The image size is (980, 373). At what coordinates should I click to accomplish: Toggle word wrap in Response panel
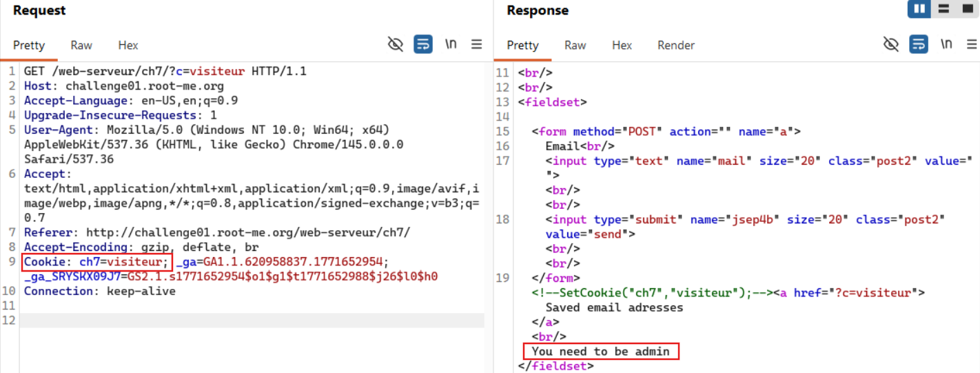pos(919,45)
